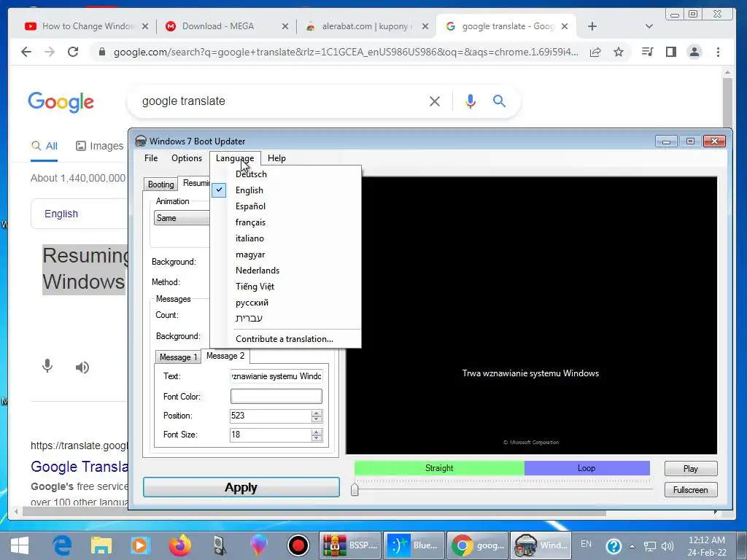
Task: Switch to Message 1 tab
Action: point(178,357)
